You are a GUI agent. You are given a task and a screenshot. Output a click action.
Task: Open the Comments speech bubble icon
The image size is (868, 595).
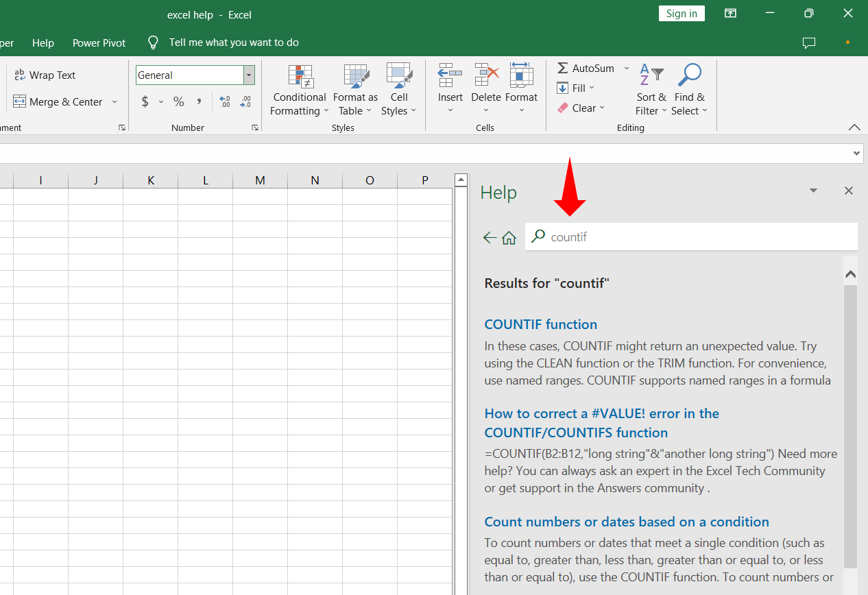(809, 42)
